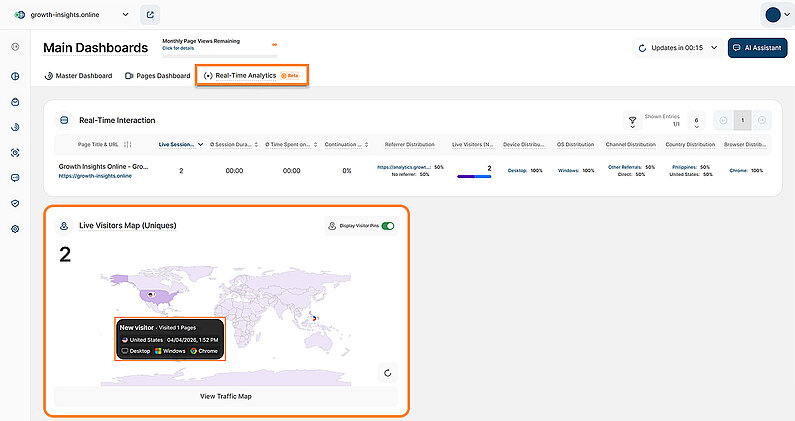The image size is (795, 421).
Task: Click the View Traffic Map button
Action: click(226, 397)
